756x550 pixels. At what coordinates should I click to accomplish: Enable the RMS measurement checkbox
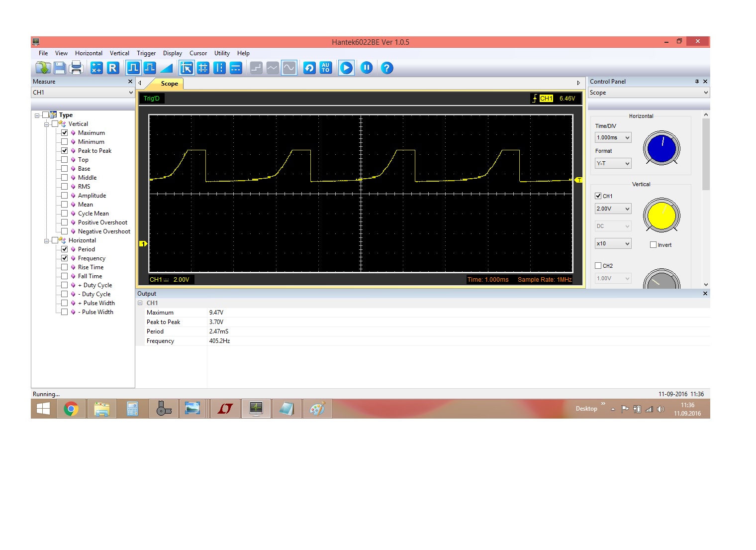[65, 187]
